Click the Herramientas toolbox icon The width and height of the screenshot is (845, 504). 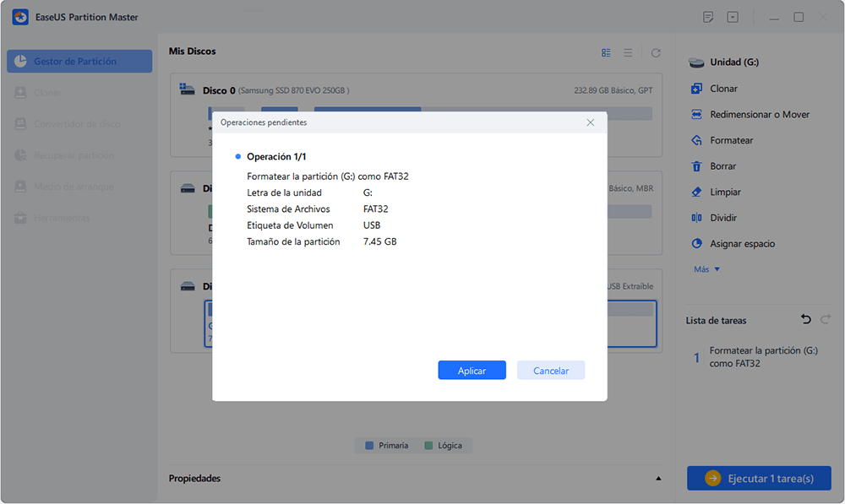(x=20, y=218)
